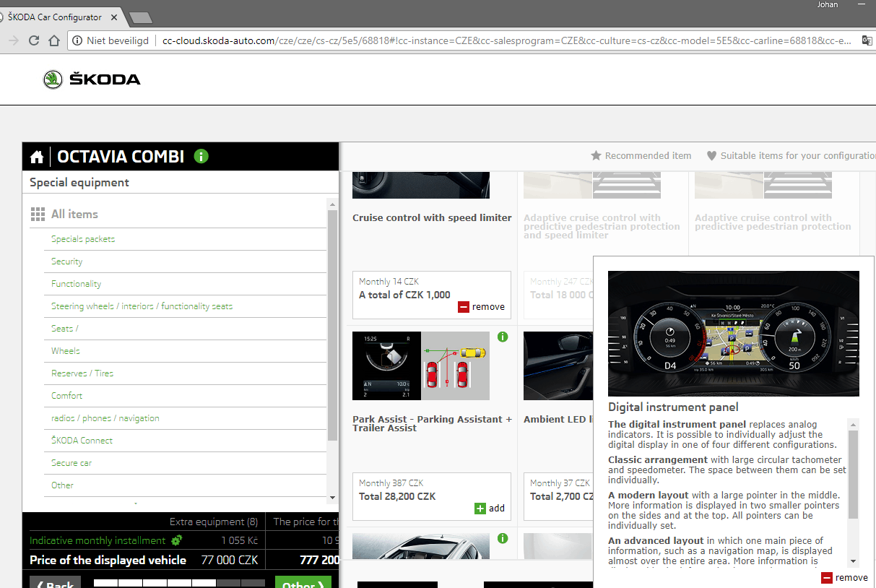Open the Functionality category
876x588 pixels.
click(x=77, y=284)
